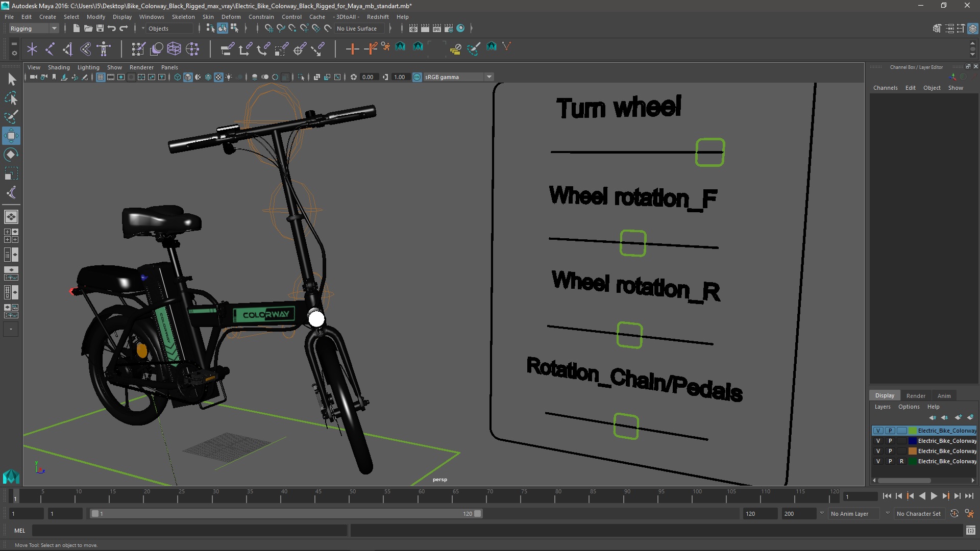Start IPR render from status line
This screenshot has height=551, width=980.
click(x=437, y=29)
